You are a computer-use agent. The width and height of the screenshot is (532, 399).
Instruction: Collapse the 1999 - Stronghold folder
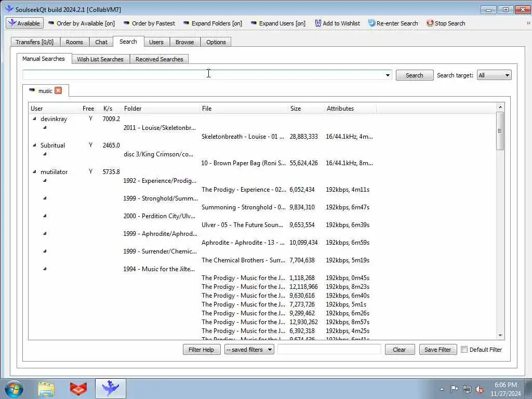(x=45, y=198)
